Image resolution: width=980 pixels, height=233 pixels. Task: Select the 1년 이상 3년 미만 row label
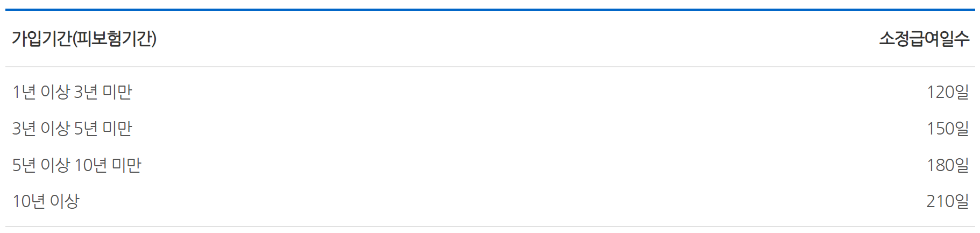click(72, 92)
